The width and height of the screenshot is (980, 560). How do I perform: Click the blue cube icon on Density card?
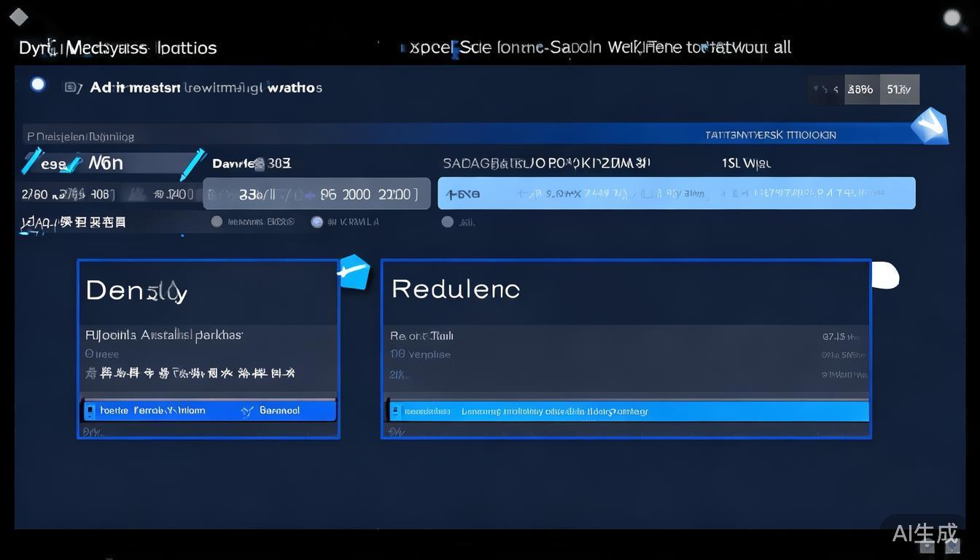click(354, 272)
